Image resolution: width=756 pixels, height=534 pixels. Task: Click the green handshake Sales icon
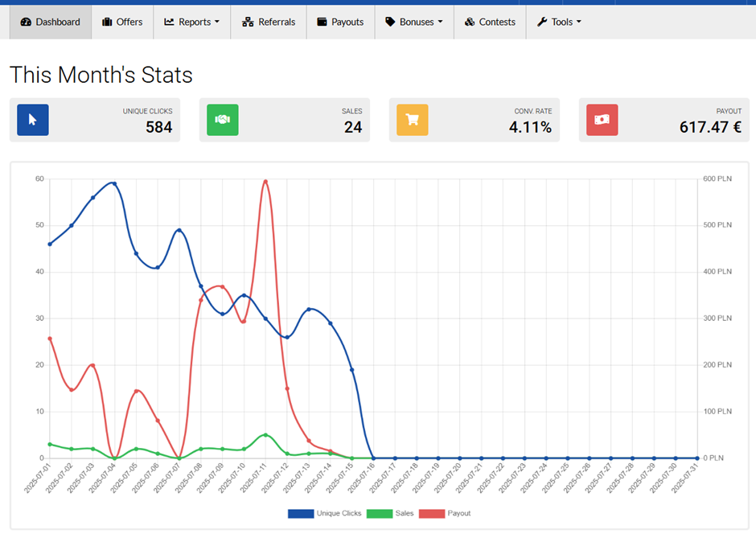(223, 120)
